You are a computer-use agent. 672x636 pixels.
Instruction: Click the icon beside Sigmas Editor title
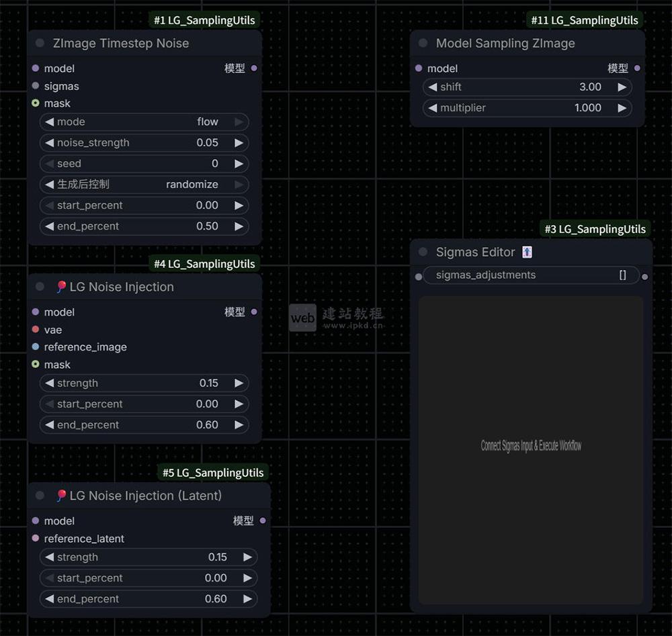528,253
